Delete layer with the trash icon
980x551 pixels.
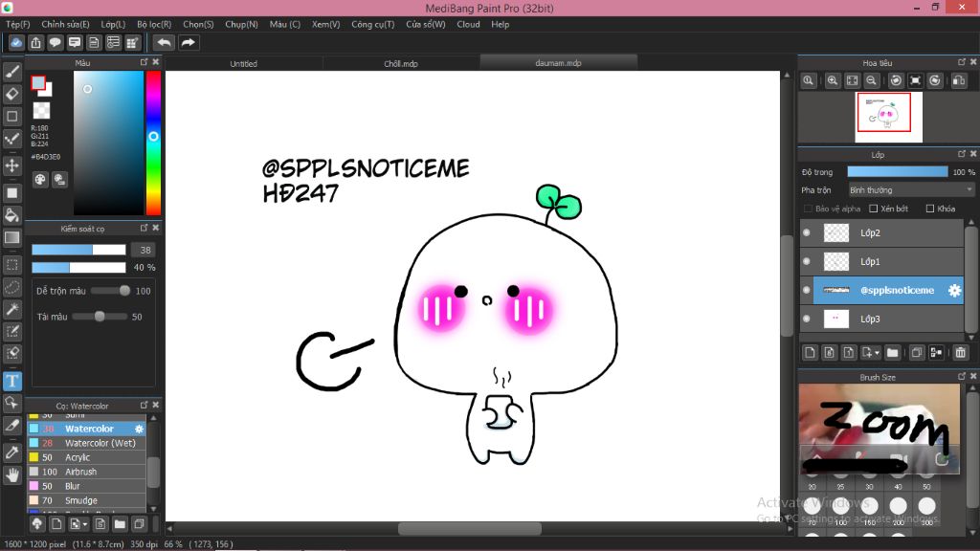pos(961,353)
